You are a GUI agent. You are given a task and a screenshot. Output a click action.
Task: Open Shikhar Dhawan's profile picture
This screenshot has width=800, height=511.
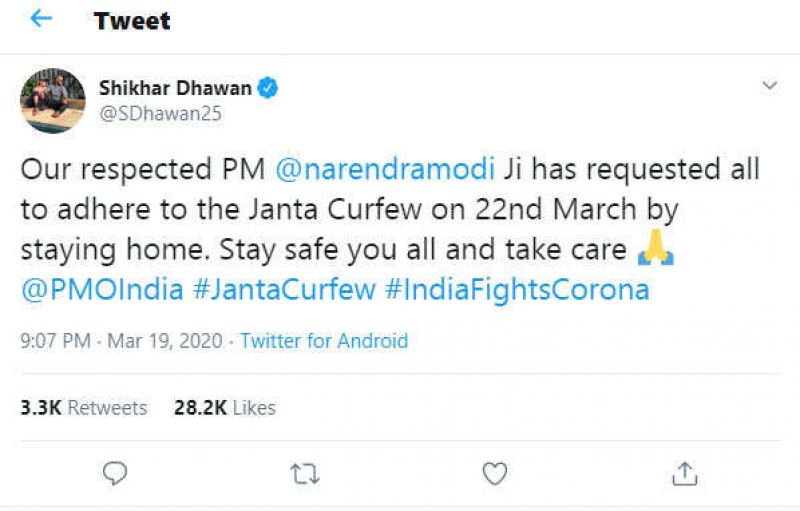[x=53, y=100]
